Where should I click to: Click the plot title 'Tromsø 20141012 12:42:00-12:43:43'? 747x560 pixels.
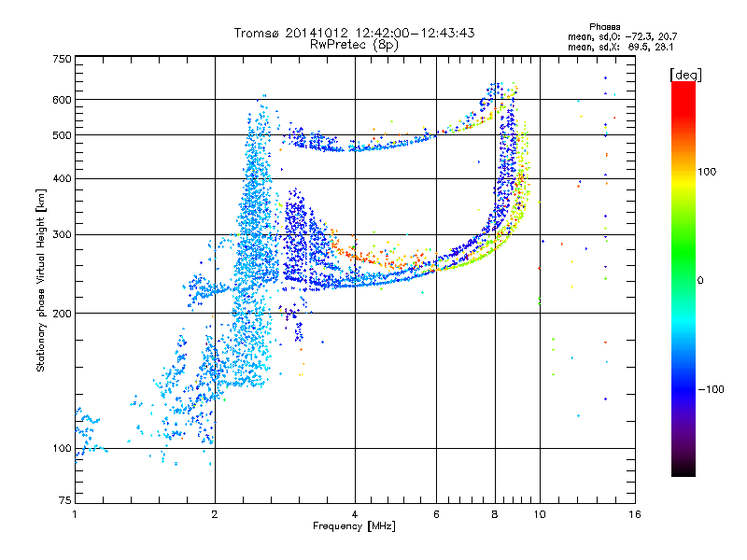[354, 33]
